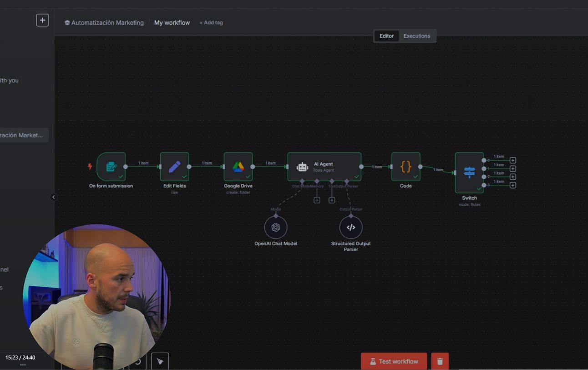Click the 15:23 / 24:40 video timestamp
This screenshot has width=588, height=370.
(x=20, y=358)
